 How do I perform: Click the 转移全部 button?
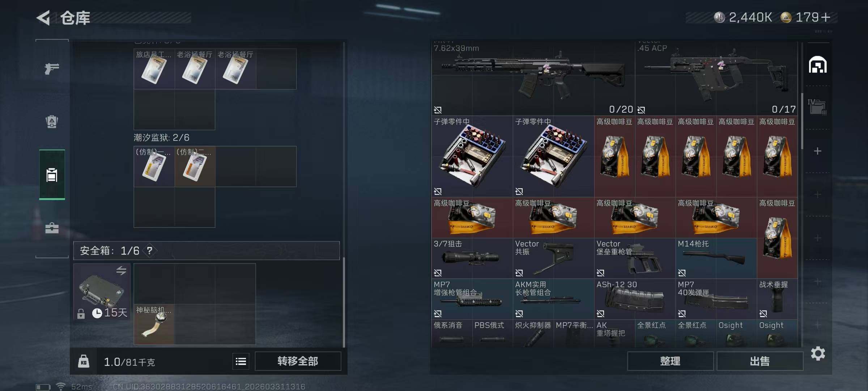tap(298, 361)
